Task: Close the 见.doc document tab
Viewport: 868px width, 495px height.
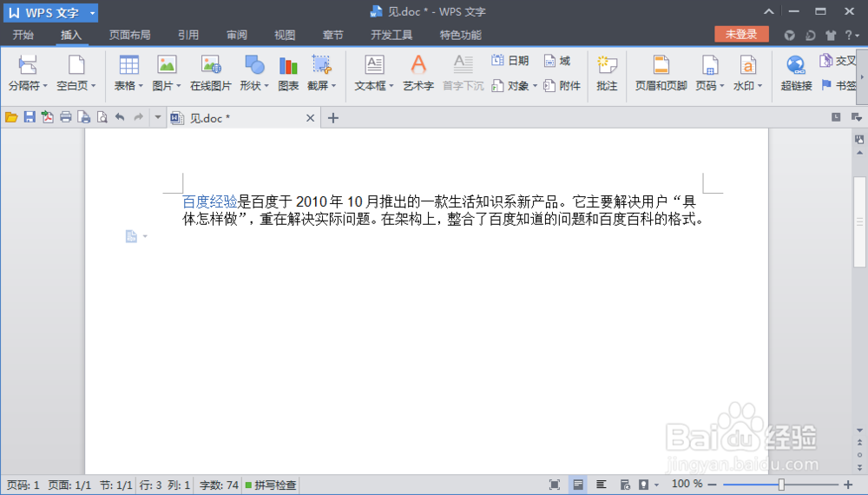Action: [x=310, y=118]
